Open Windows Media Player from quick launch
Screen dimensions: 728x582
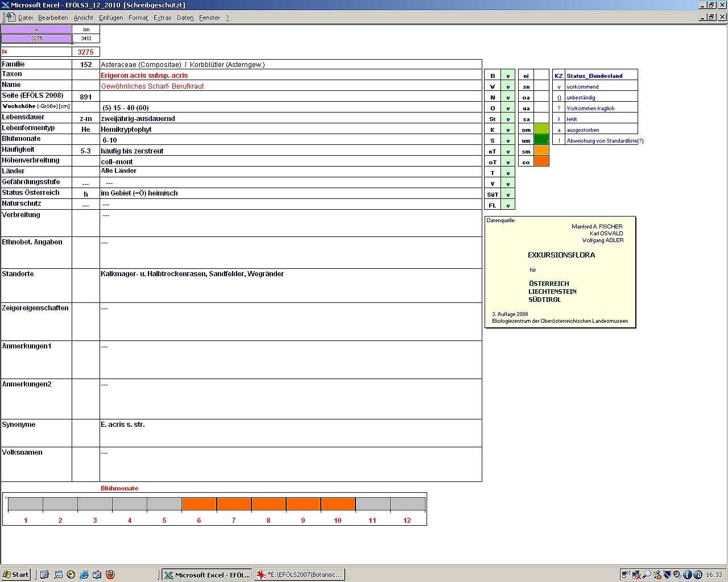coord(71,575)
